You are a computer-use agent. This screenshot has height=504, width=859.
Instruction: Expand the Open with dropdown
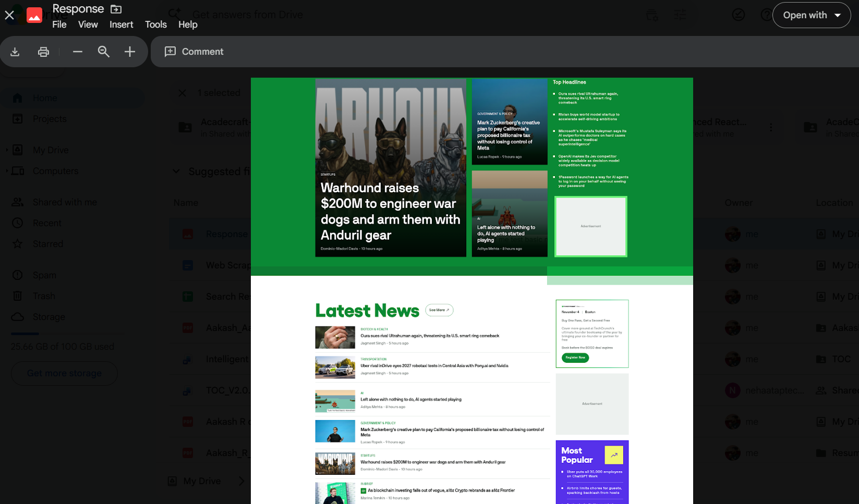[812, 15]
